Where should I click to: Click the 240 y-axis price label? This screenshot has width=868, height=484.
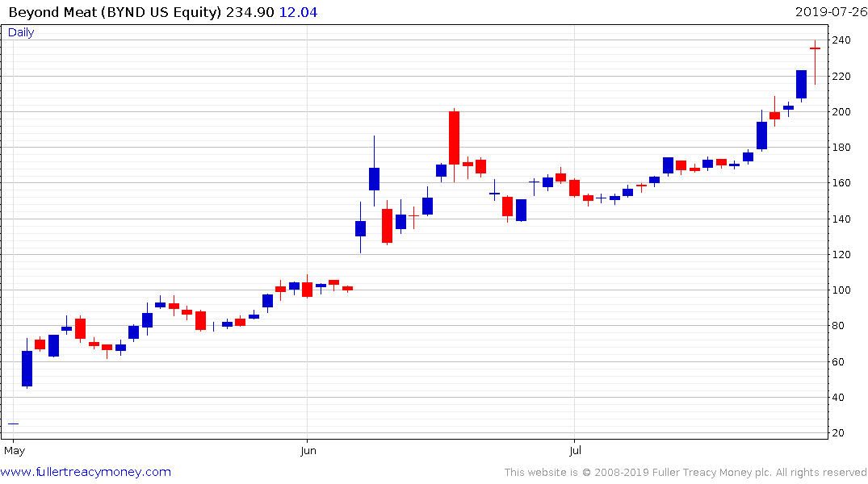[x=841, y=40]
